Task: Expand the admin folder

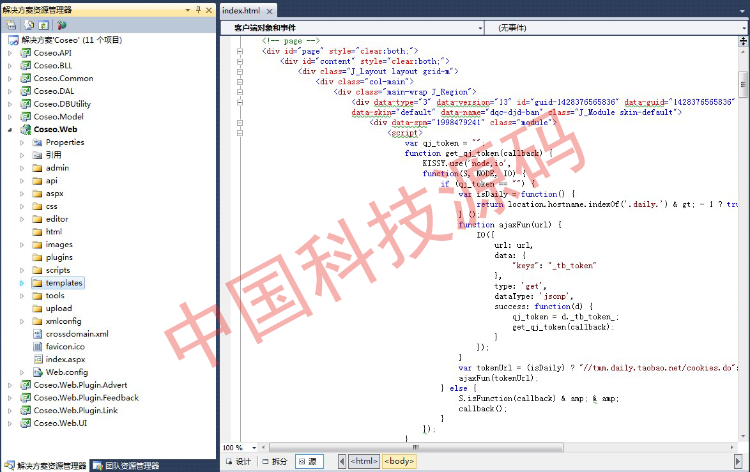Action: point(22,168)
